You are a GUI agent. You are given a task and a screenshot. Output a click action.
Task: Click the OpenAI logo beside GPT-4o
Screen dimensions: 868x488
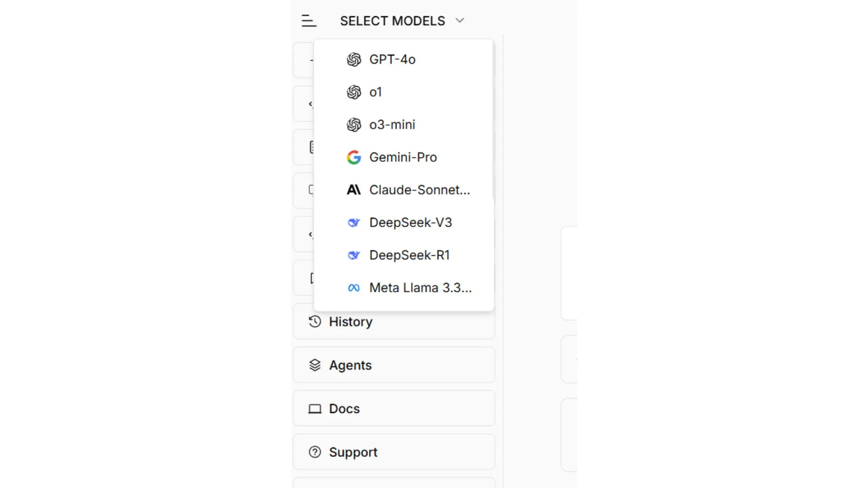point(354,60)
